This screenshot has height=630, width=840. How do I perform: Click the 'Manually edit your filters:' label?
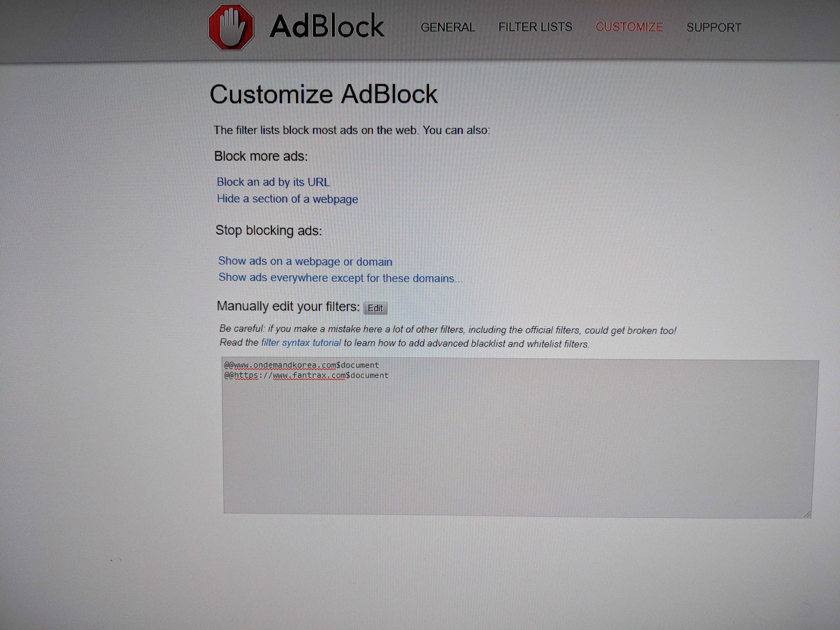(x=288, y=306)
